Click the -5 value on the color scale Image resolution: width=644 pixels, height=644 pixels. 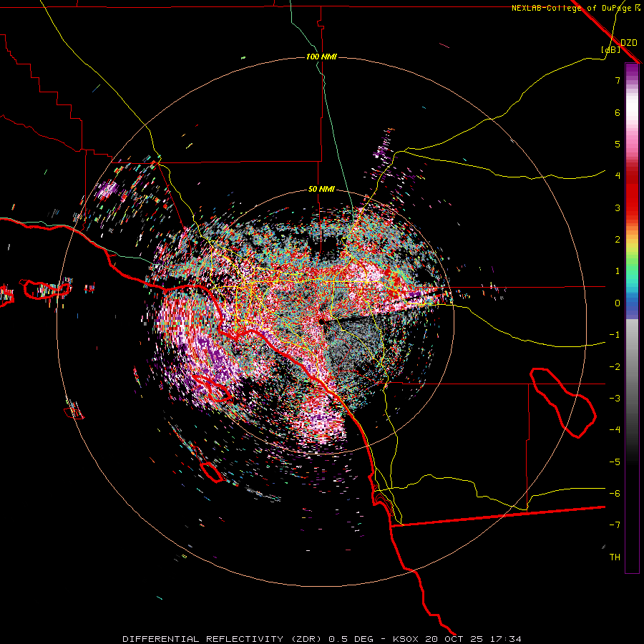[615, 462]
